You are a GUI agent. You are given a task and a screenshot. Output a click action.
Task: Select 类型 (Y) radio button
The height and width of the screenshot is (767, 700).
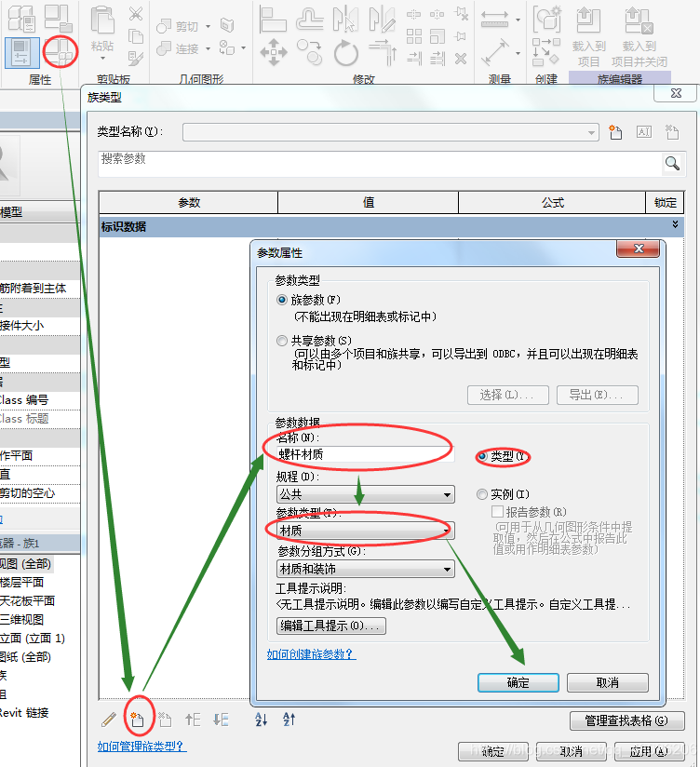tap(482, 456)
